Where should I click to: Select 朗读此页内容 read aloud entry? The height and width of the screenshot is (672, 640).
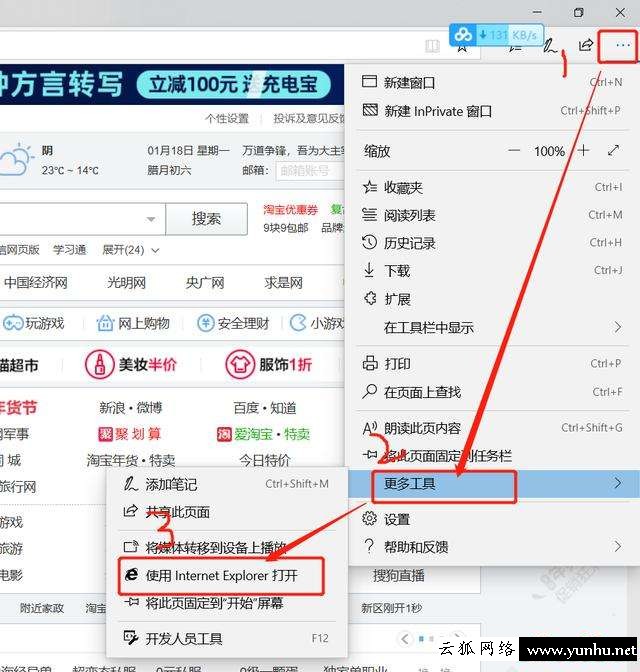(x=492, y=428)
